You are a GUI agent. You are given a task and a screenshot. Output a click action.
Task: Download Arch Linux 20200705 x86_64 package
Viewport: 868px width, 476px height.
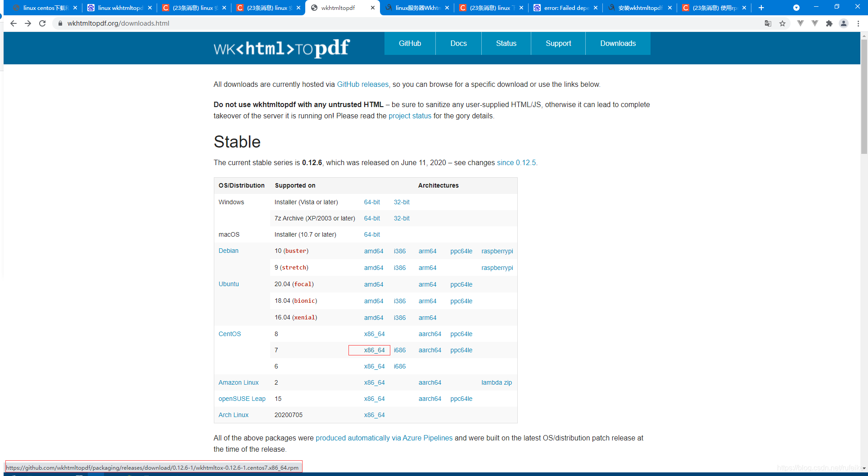[374, 415]
